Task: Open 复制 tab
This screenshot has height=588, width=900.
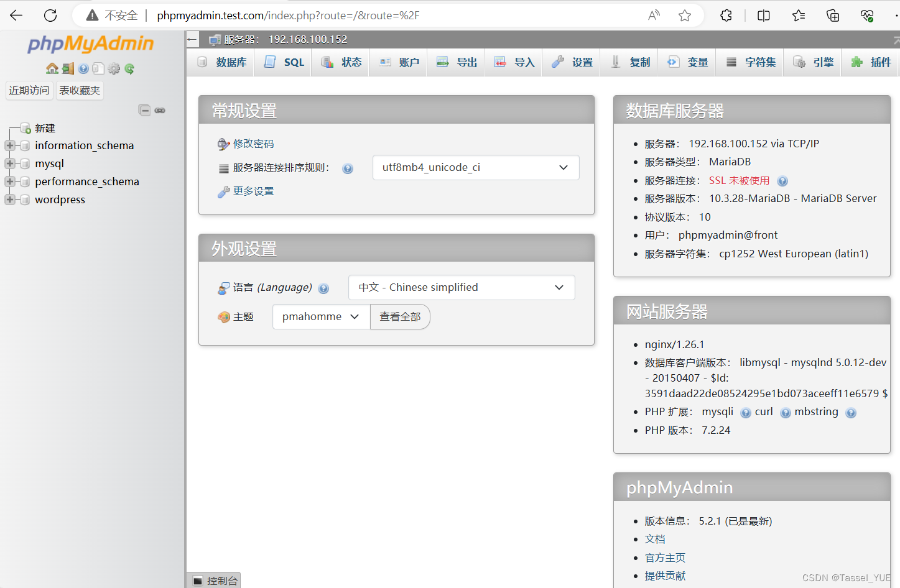Action: (x=629, y=62)
